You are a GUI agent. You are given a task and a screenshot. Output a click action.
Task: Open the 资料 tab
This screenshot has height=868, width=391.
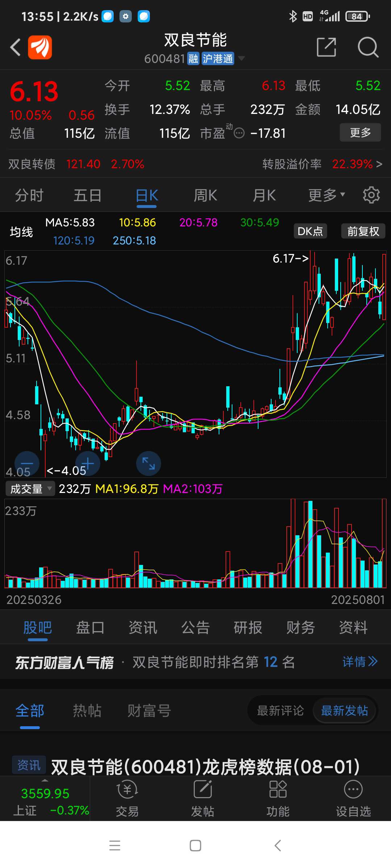(x=353, y=627)
